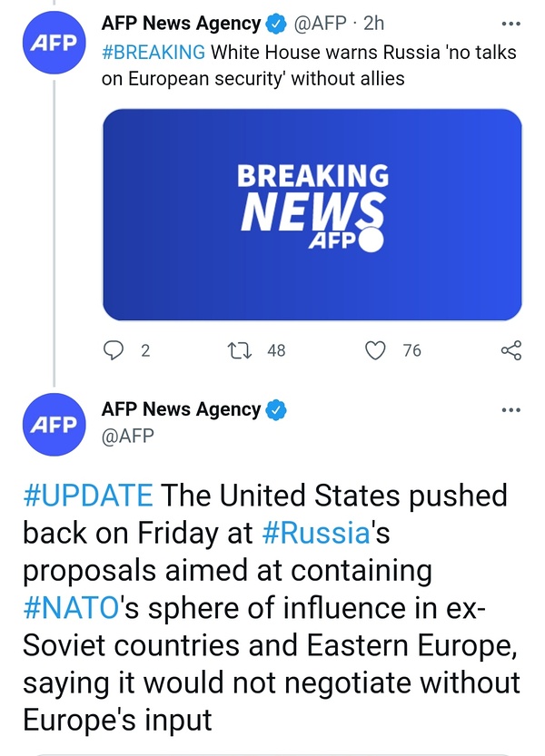
Task: Click the @AFP handle in first tweet header
Action: (x=320, y=25)
